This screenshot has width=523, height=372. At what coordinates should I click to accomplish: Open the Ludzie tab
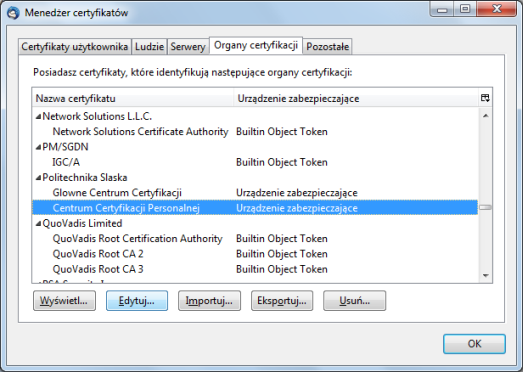(x=149, y=46)
